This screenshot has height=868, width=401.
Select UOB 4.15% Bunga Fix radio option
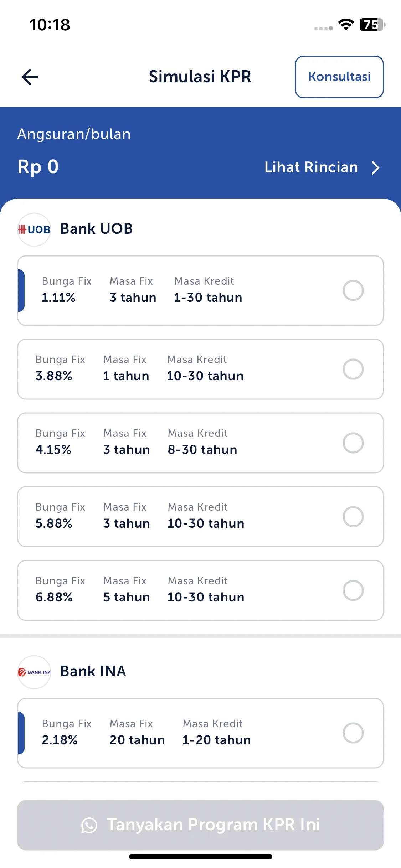pyautogui.click(x=353, y=443)
